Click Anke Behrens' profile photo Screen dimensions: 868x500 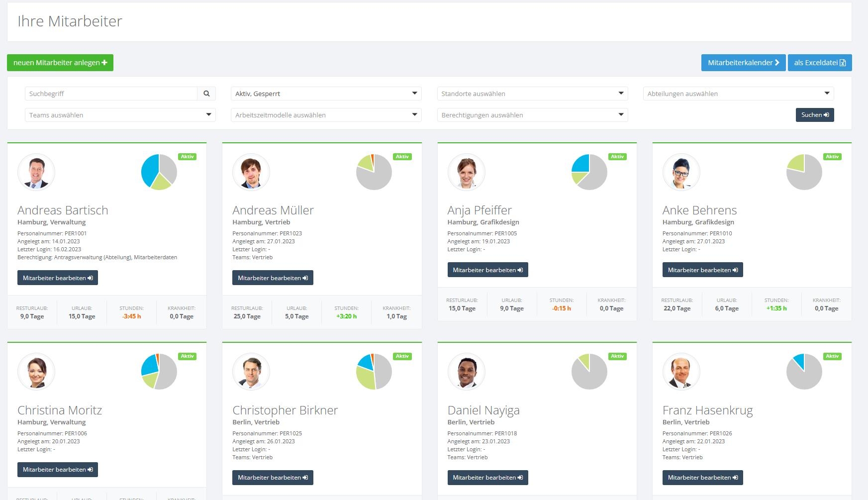pos(681,172)
